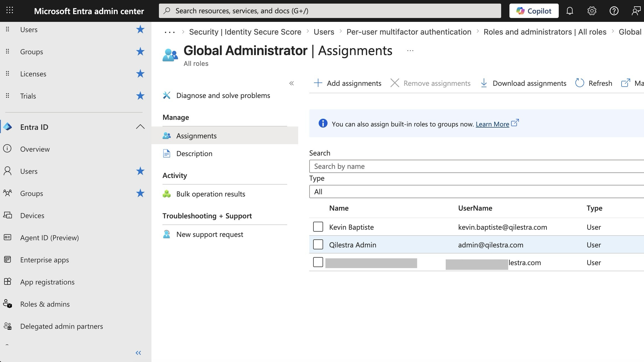Click the Description document icon
This screenshot has height=362, width=644.
click(167, 153)
